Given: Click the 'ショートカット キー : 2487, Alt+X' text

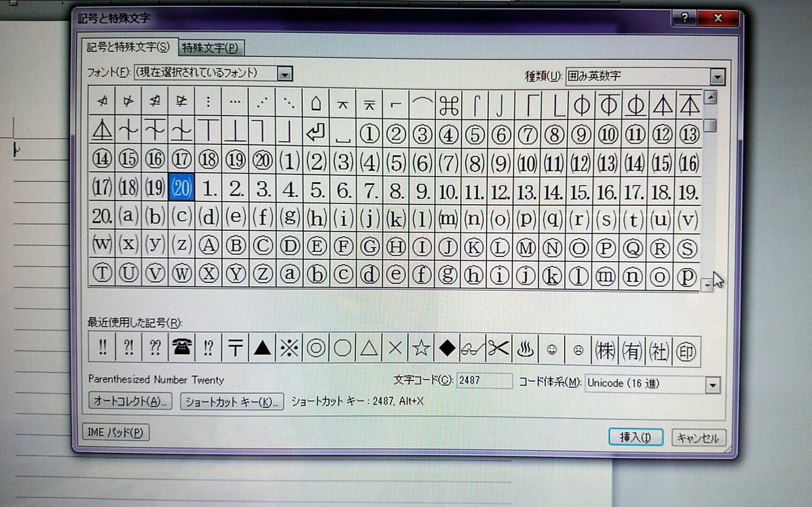Looking at the screenshot, I should point(357,401).
